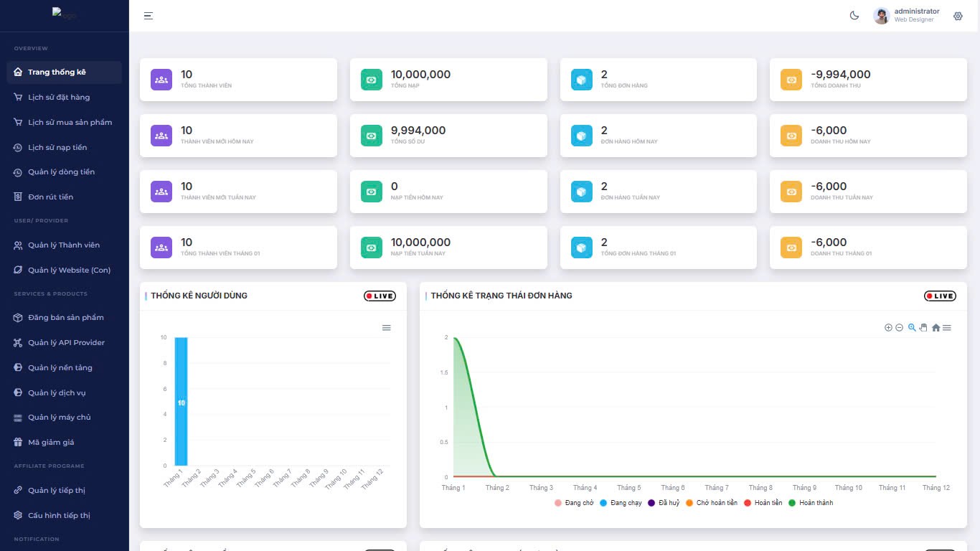Click gift icon beside Mã giảm giá
Screen dimensions: 980x551
coord(19,442)
